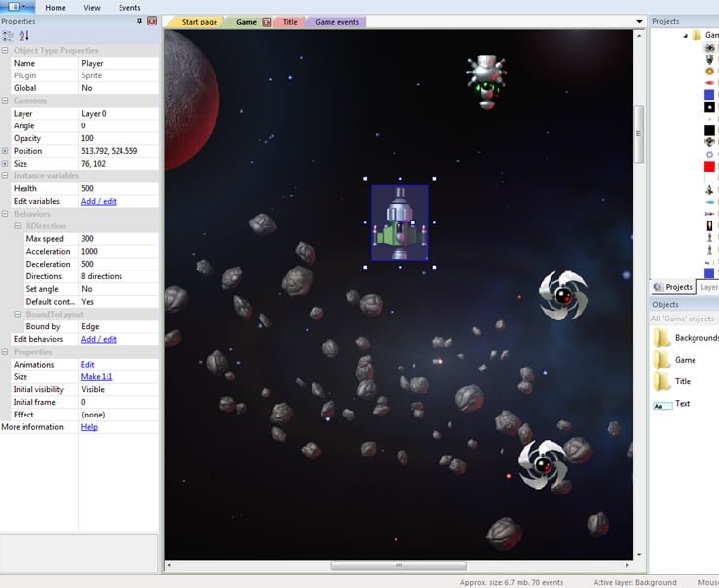Click the Name field showing Player
This screenshot has width=719, height=588.
click(119, 64)
